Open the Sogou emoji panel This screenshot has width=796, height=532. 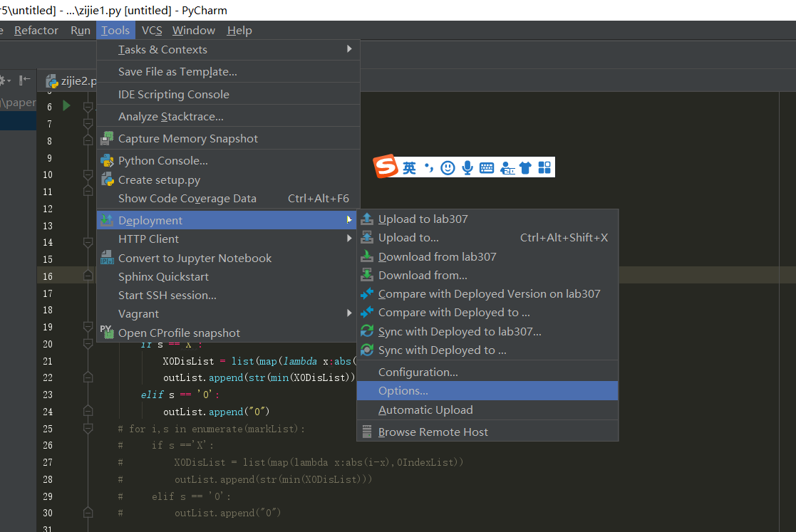448,168
